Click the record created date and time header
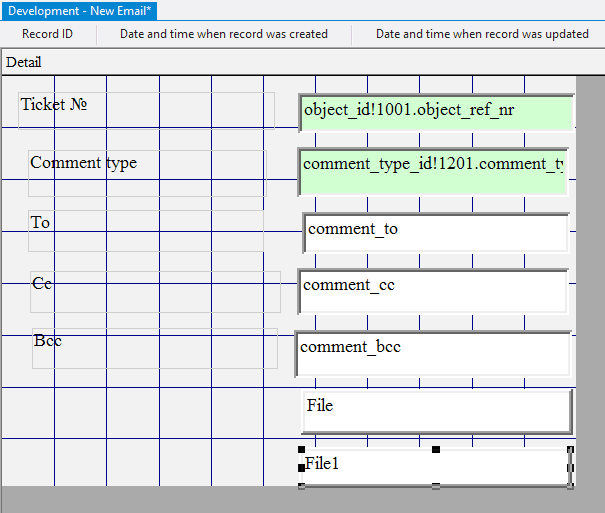Image resolution: width=605 pixels, height=513 pixels. (224, 34)
